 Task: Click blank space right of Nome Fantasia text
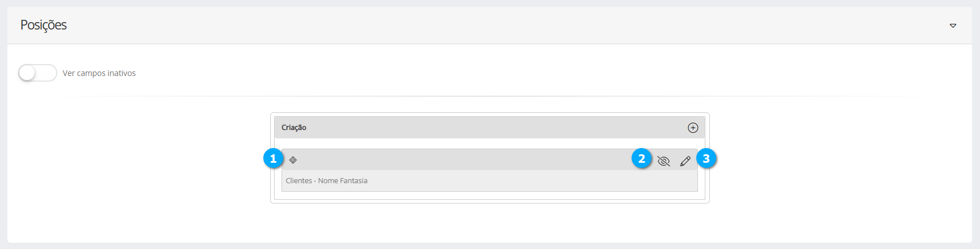511,180
